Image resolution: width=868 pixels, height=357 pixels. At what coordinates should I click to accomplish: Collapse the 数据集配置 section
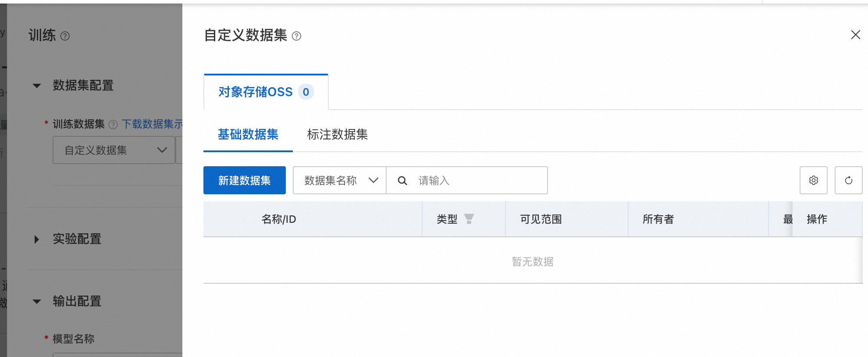click(37, 86)
